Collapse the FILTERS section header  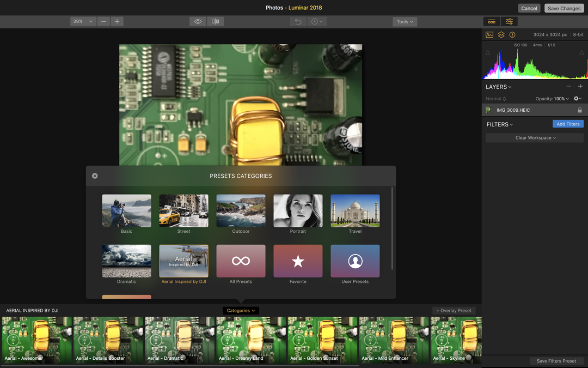pyautogui.click(x=499, y=124)
